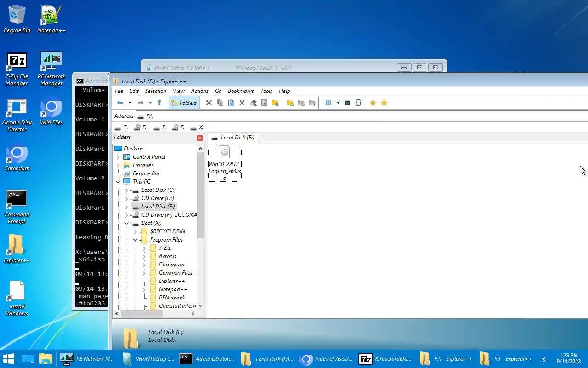Open the File menu
This screenshot has width=588, height=368.
[119, 91]
